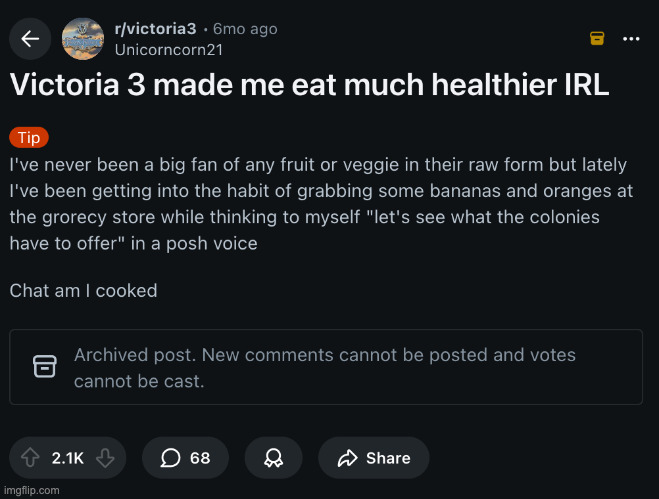This screenshot has width=659, height=499.
Task: Click the yellow archived icon in header
Action: (596, 38)
